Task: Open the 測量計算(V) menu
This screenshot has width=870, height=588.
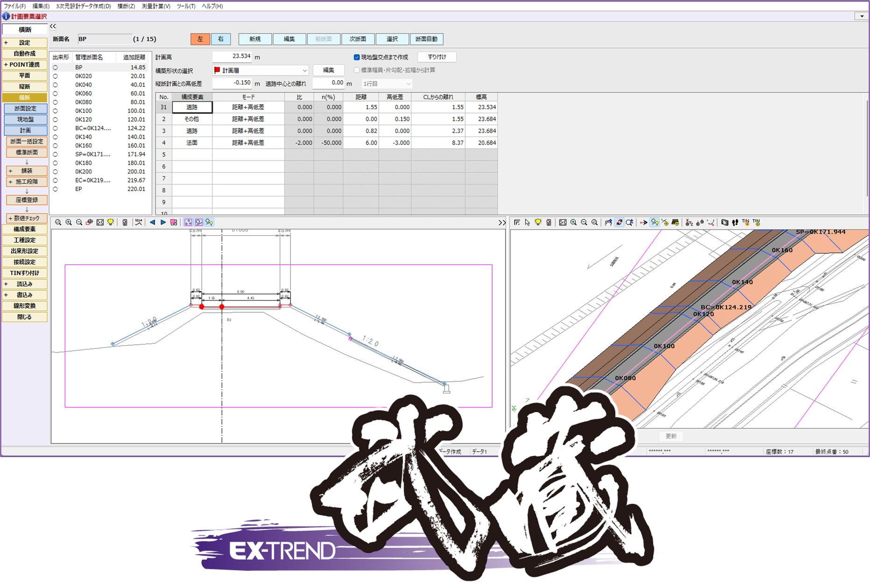Action: click(156, 6)
